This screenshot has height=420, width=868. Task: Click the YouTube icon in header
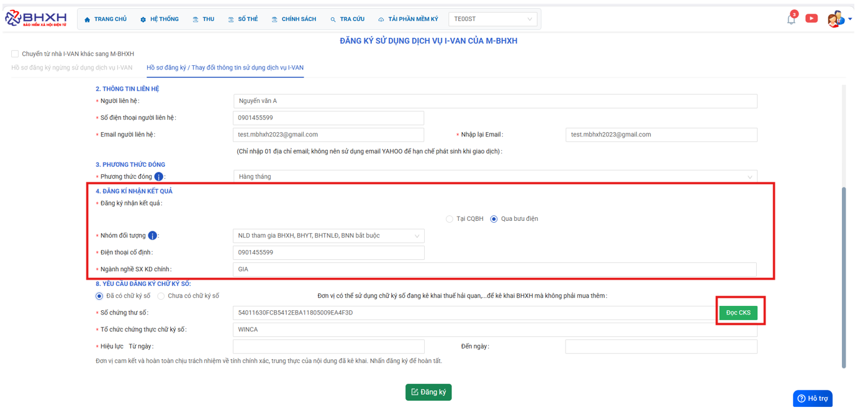click(811, 19)
